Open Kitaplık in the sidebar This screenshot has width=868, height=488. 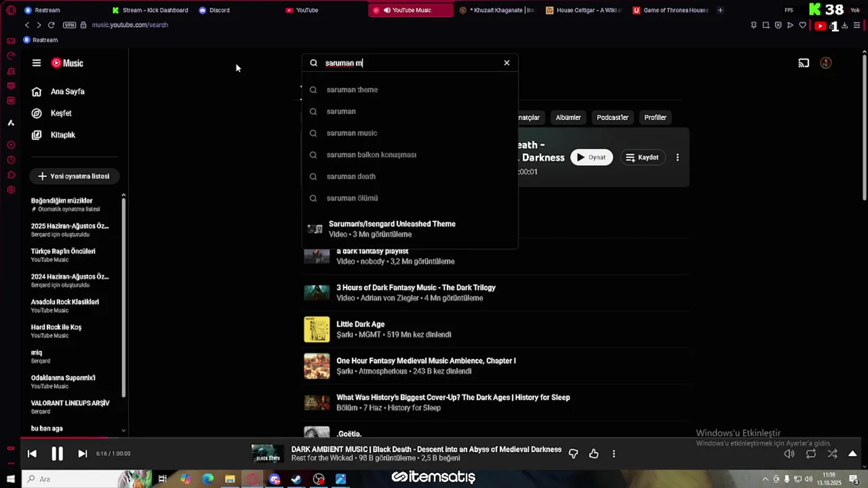[x=63, y=135]
